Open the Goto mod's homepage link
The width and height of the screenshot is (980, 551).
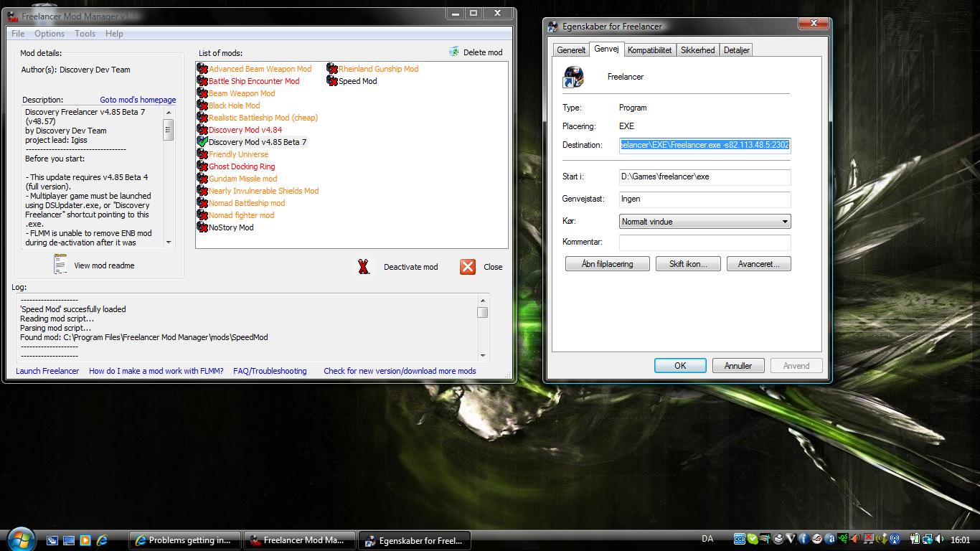click(x=138, y=100)
